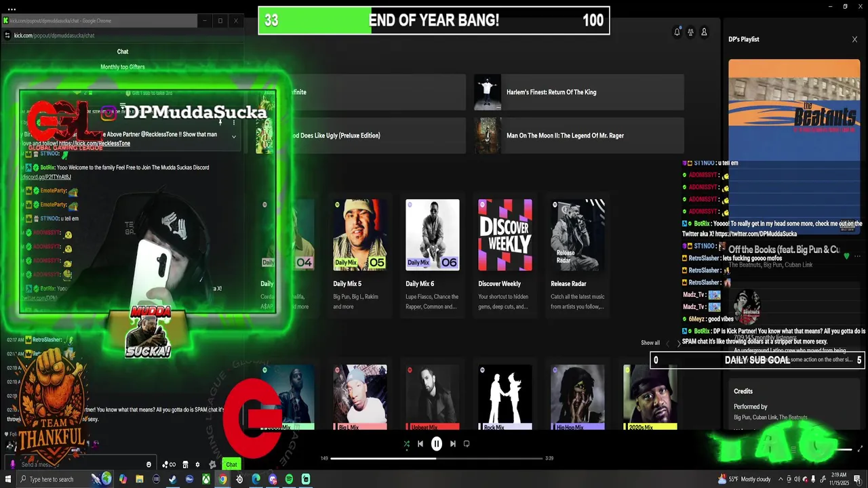Open The Beatnuts artist image in the panel
This screenshot has width=868, height=488.
pyautogui.click(x=748, y=308)
